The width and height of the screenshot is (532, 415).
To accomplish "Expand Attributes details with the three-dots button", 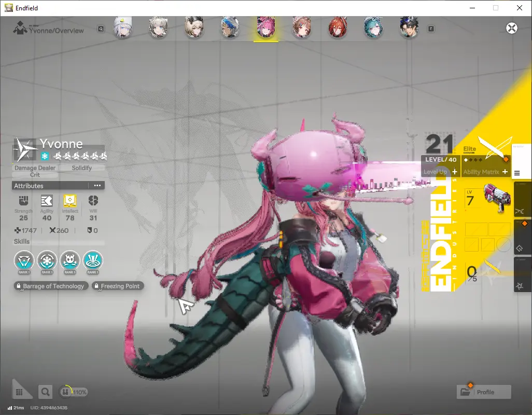I will click(97, 186).
